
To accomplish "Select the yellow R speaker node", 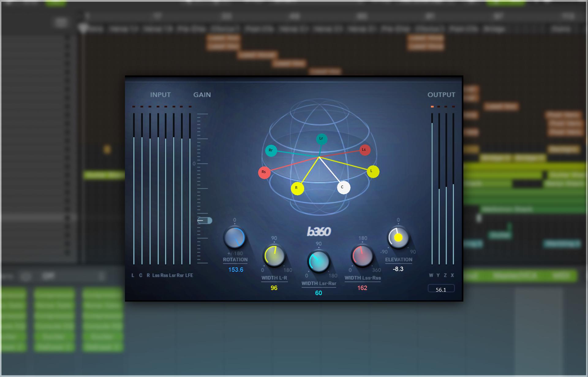I will pyautogui.click(x=297, y=188).
